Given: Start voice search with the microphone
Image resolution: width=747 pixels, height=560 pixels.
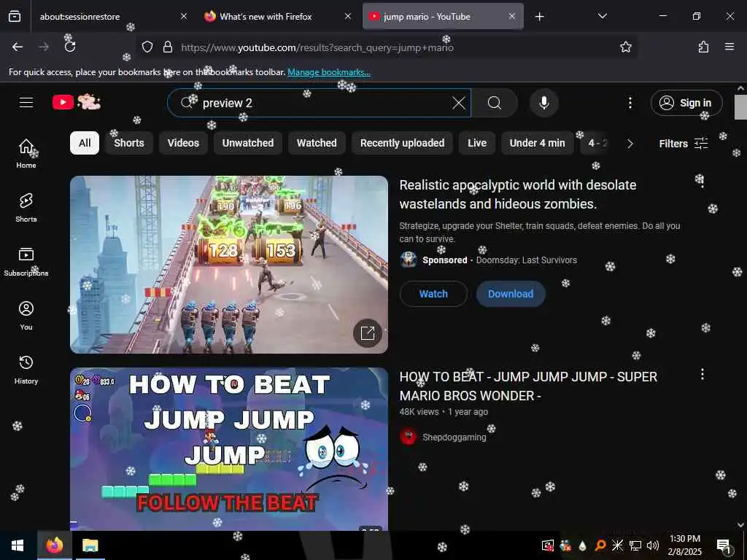Looking at the screenshot, I should click(544, 103).
